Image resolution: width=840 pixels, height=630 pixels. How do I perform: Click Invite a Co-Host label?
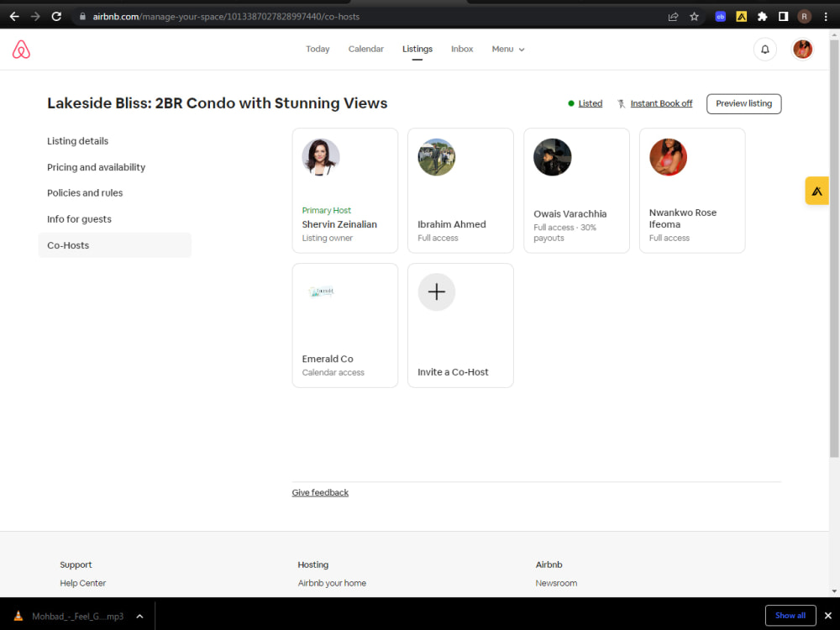pos(453,372)
